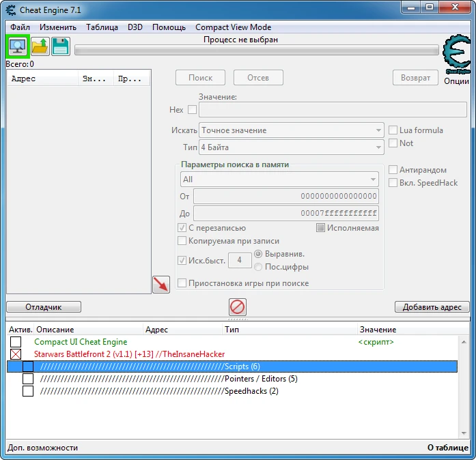The image size is (476, 460).
Task: Click the red clear address list icon
Action: (238, 307)
